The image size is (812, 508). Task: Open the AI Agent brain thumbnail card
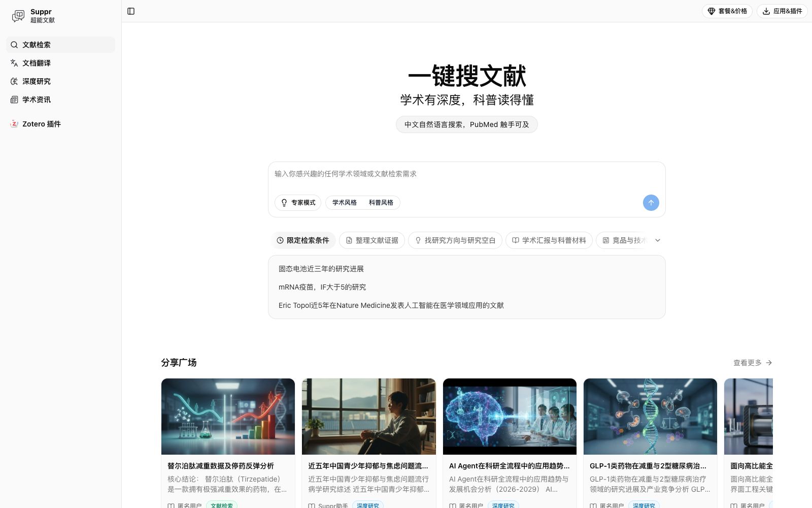tap(510, 417)
